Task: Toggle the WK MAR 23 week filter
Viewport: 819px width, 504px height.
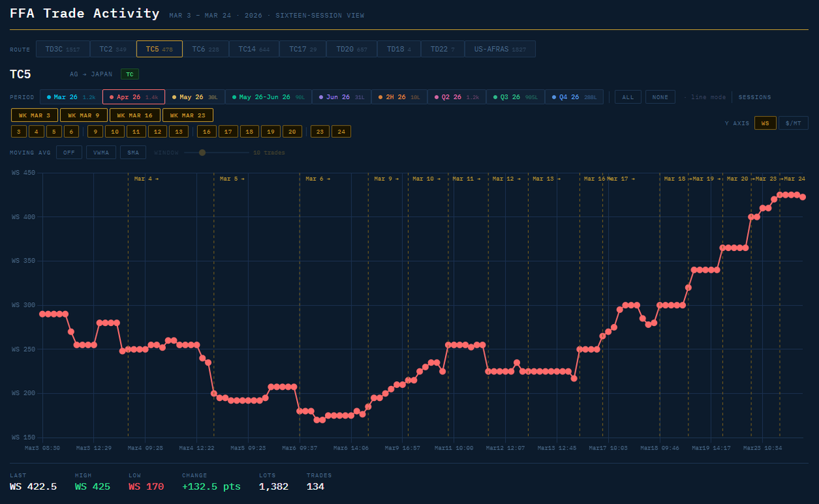Action: point(188,115)
